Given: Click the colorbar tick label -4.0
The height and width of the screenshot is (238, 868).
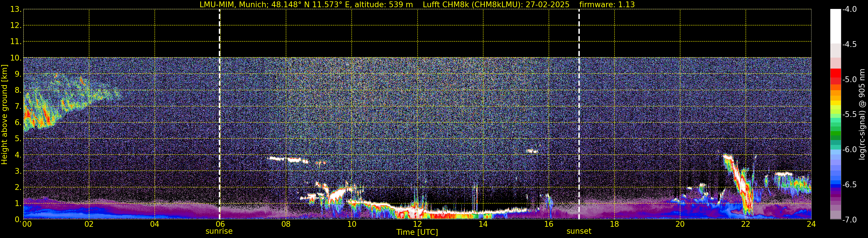Looking at the screenshot, I should [x=850, y=9].
